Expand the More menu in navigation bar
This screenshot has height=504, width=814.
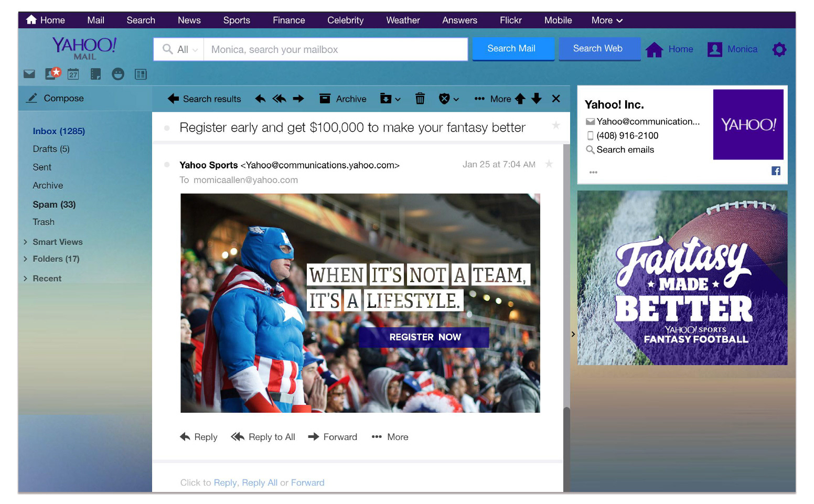coord(607,20)
